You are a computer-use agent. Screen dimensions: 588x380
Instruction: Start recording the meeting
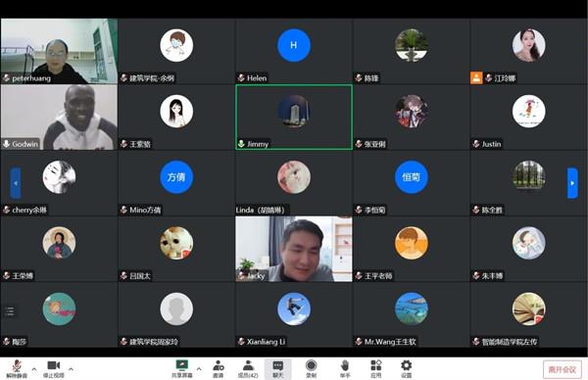coord(312,368)
